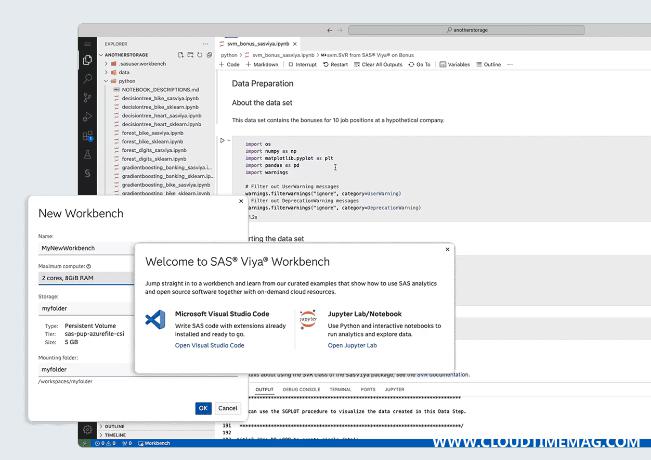This screenshot has height=460, width=651.
Task: Cancel the New Workbench dialog
Action: [228, 408]
